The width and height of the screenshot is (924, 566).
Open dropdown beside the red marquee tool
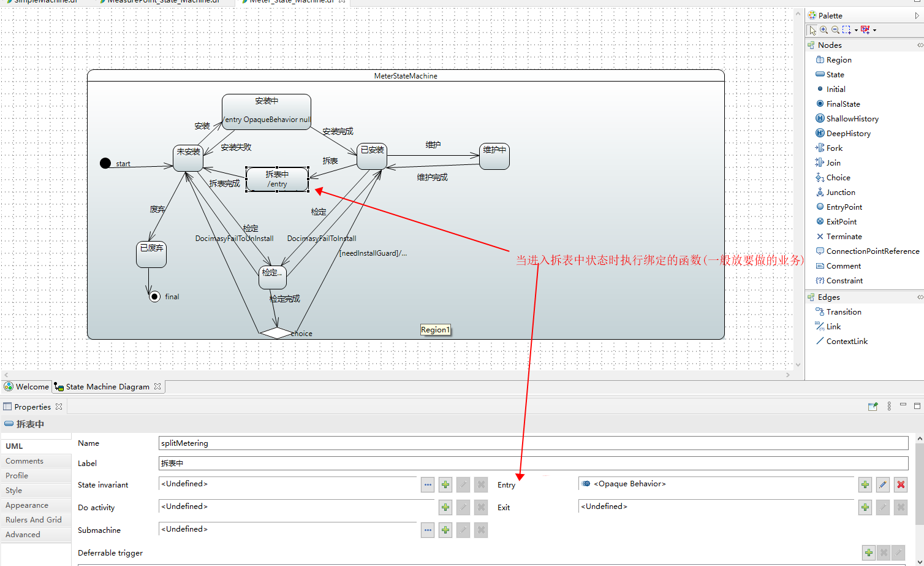point(874,30)
